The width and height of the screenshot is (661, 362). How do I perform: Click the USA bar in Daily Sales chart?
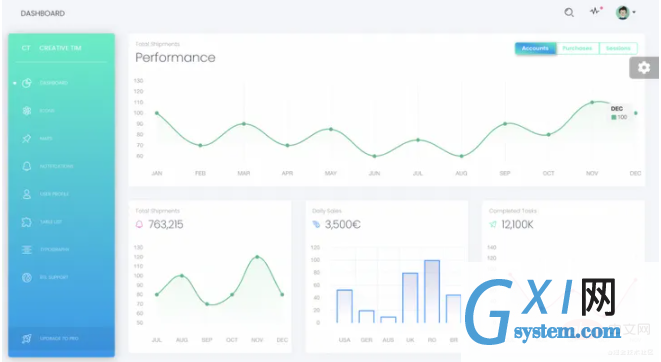click(x=344, y=306)
